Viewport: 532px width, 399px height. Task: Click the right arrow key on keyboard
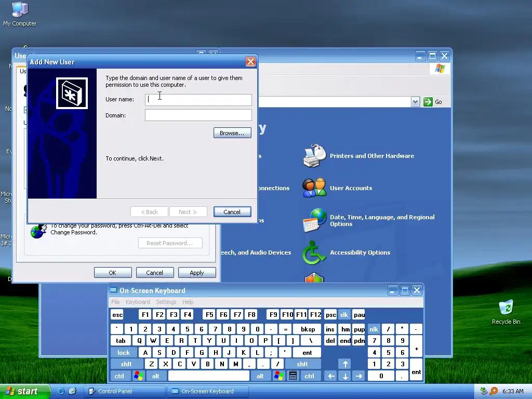pos(359,376)
